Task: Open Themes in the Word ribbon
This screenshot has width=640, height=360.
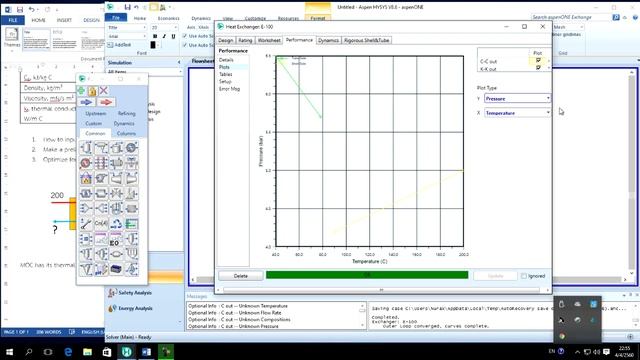Action: click(x=11, y=38)
